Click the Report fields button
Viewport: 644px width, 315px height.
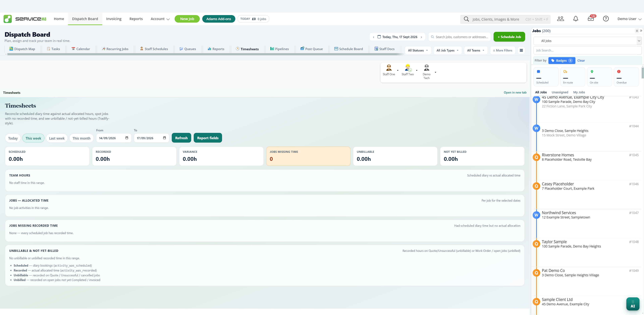coord(208,138)
